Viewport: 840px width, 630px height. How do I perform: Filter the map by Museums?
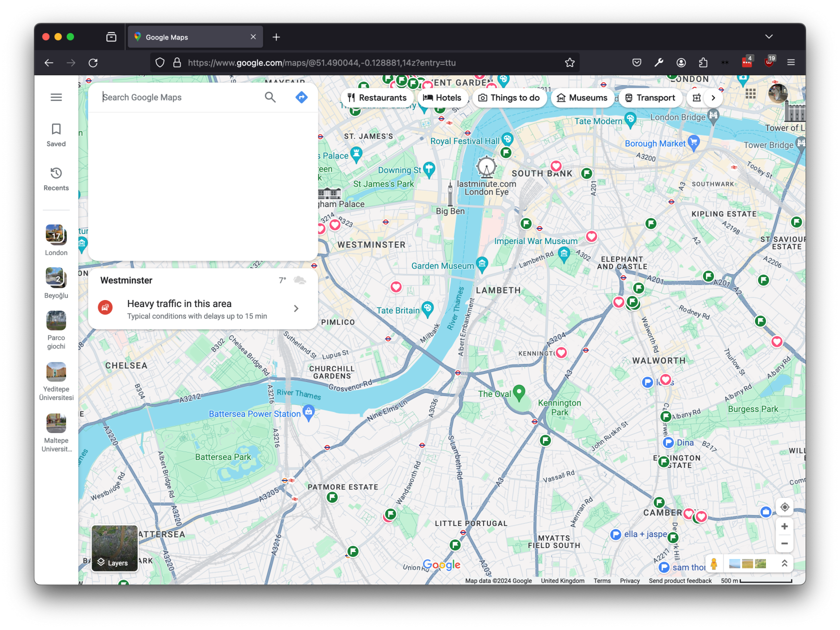pos(582,97)
